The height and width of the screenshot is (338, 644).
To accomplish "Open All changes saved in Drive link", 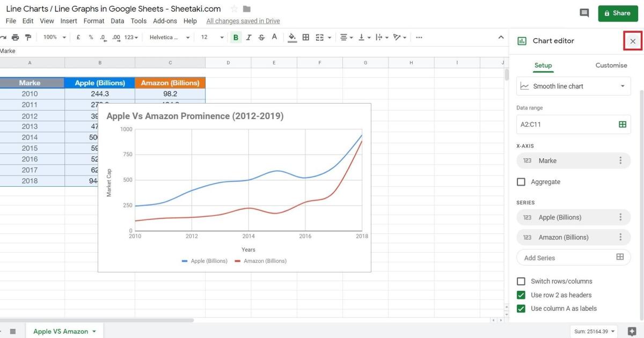I will pos(243,20).
